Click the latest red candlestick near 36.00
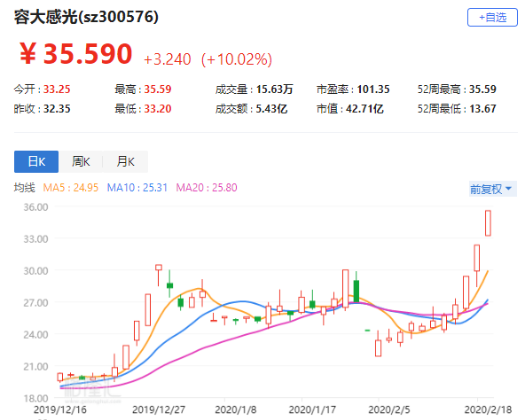This screenshot has width=525, height=420. point(488,223)
